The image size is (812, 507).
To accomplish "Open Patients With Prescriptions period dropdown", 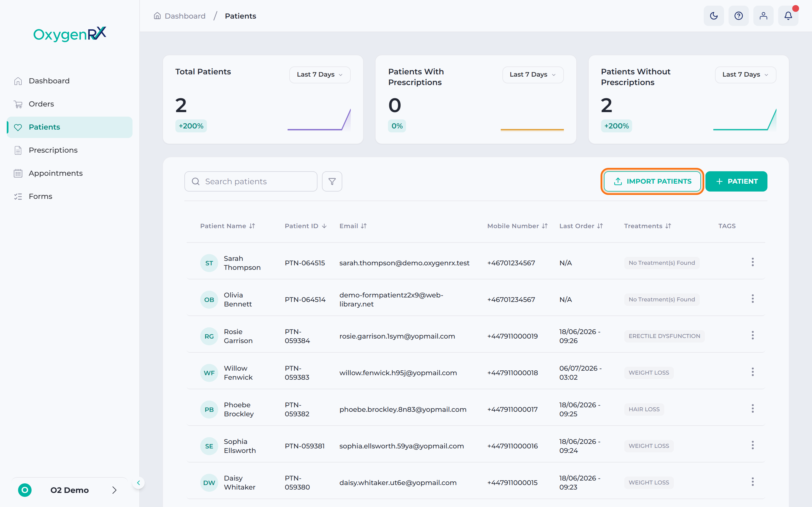I will pos(533,74).
